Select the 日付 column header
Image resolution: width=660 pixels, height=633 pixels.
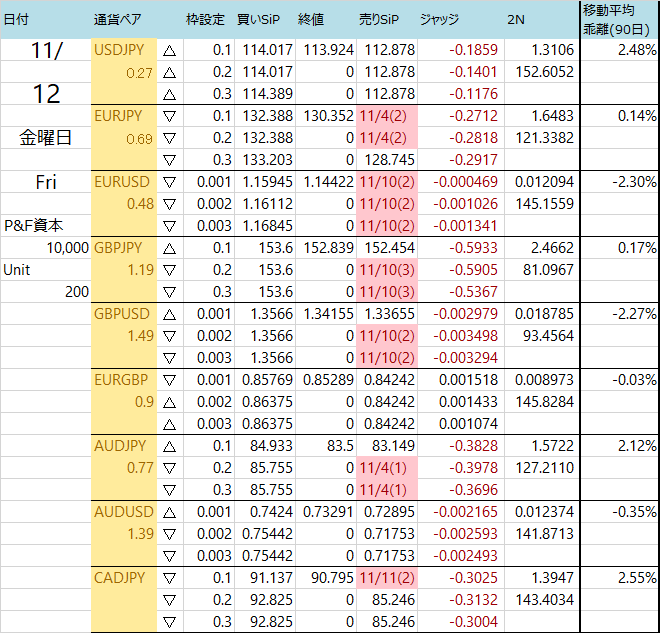point(16,19)
